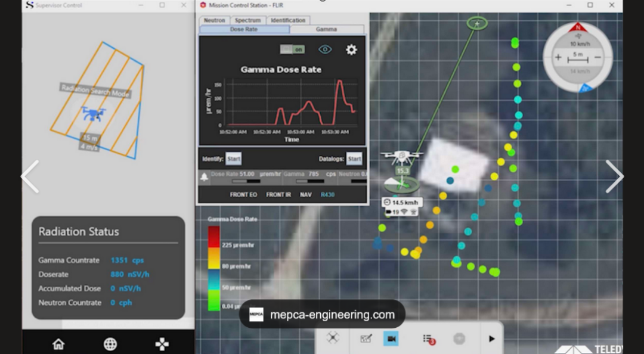Start datalogs with the Datalogs Start button
The width and height of the screenshot is (644, 354).
coord(354,159)
